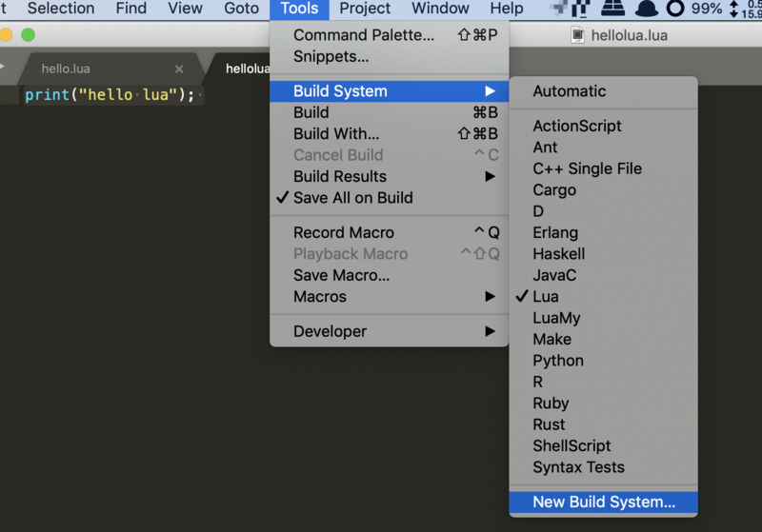Select Build With... option

(390, 134)
